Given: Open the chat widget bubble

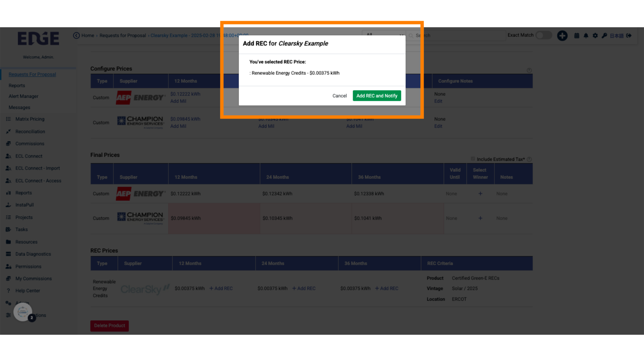Looking at the screenshot, I should pyautogui.click(x=23, y=312).
